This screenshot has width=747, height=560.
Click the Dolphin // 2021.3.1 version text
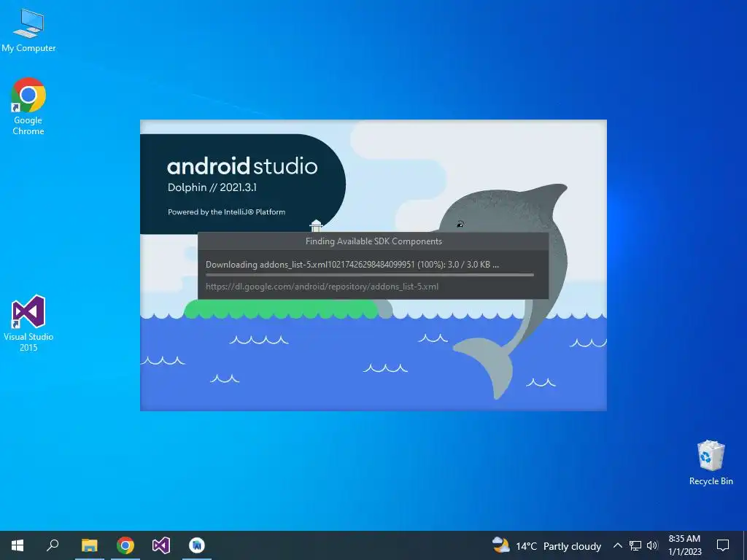pyautogui.click(x=212, y=187)
